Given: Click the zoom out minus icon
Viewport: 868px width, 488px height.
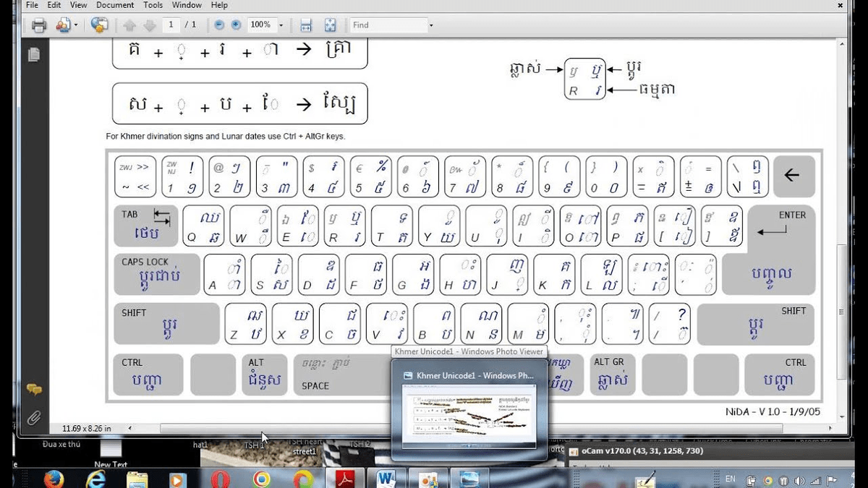Looking at the screenshot, I should (218, 25).
